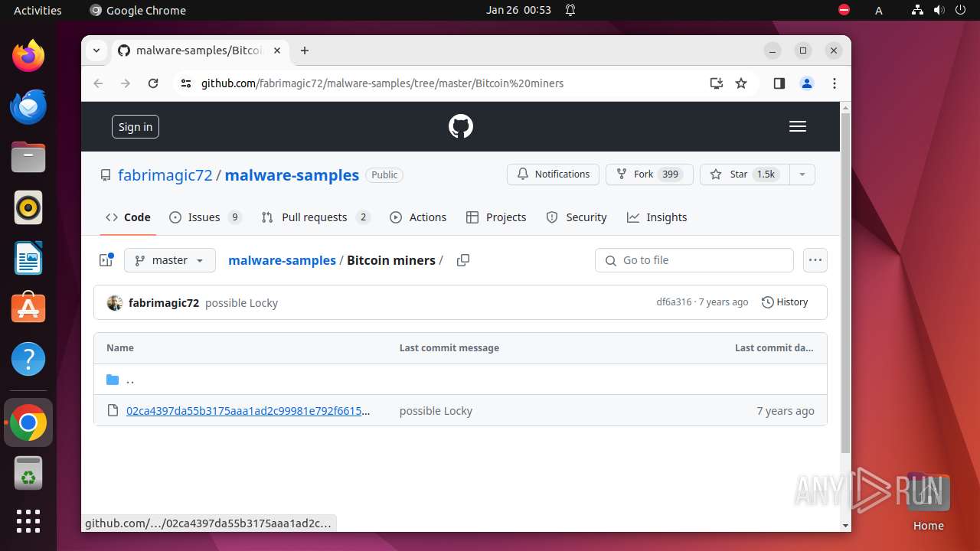Open Chrome three-dot menu

point(835,83)
